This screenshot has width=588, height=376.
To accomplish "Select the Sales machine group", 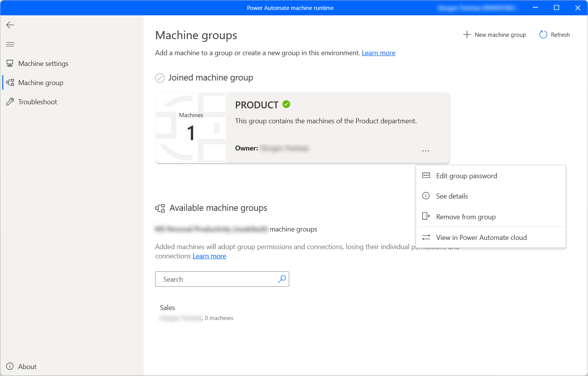I will (167, 308).
